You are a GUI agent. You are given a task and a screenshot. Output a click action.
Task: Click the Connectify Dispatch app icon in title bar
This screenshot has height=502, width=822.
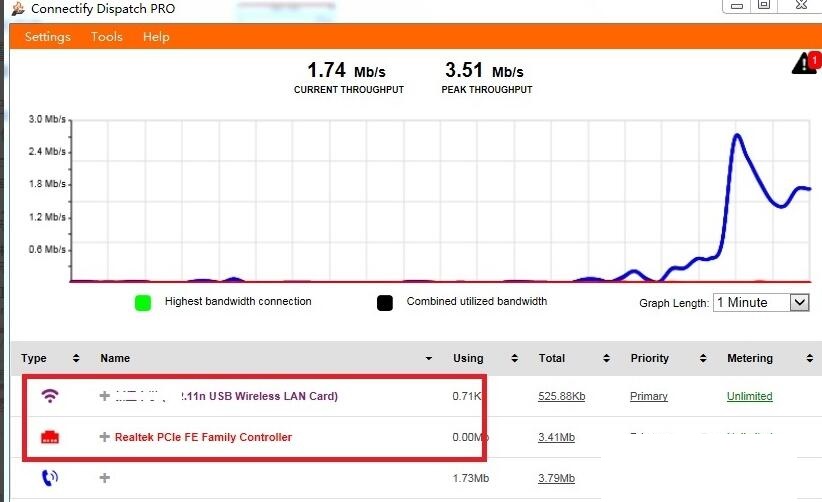18,8
